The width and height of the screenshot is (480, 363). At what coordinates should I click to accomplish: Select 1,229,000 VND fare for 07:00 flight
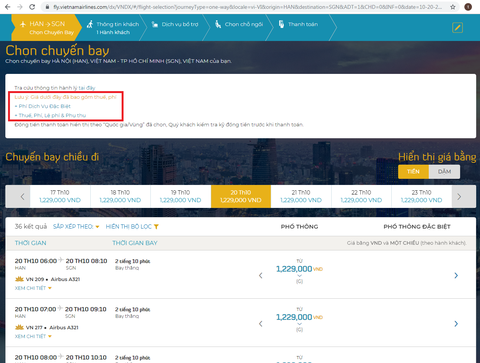click(x=299, y=317)
